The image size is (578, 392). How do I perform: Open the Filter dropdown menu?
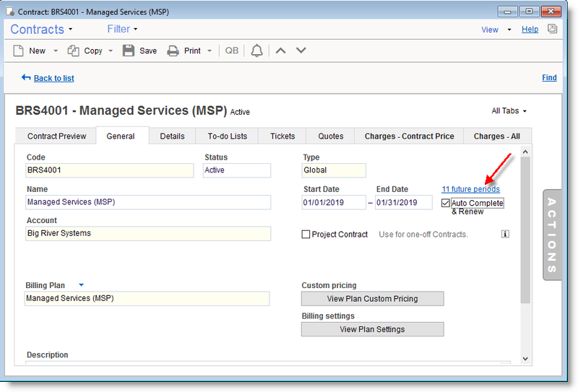point(122,29)
